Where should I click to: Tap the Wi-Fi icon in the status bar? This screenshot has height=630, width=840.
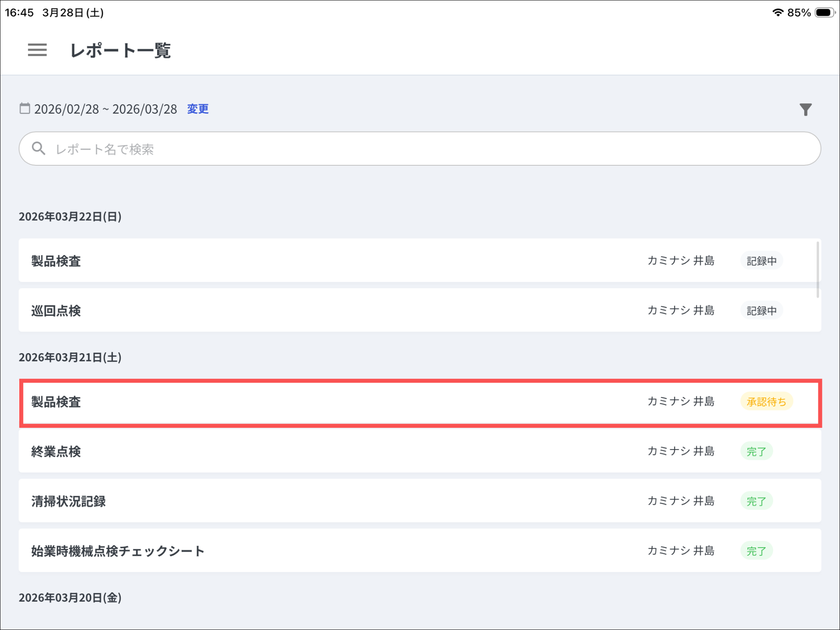pos(777,13)
